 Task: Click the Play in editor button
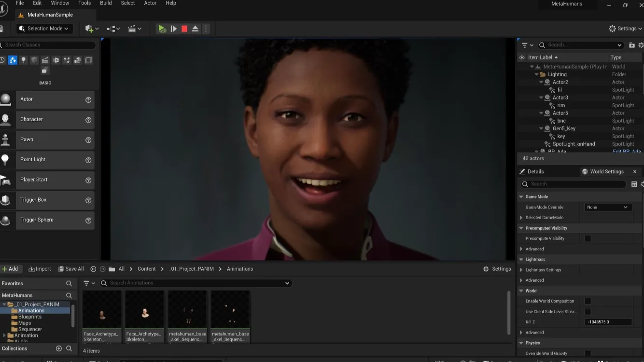(x=162, y=29)
